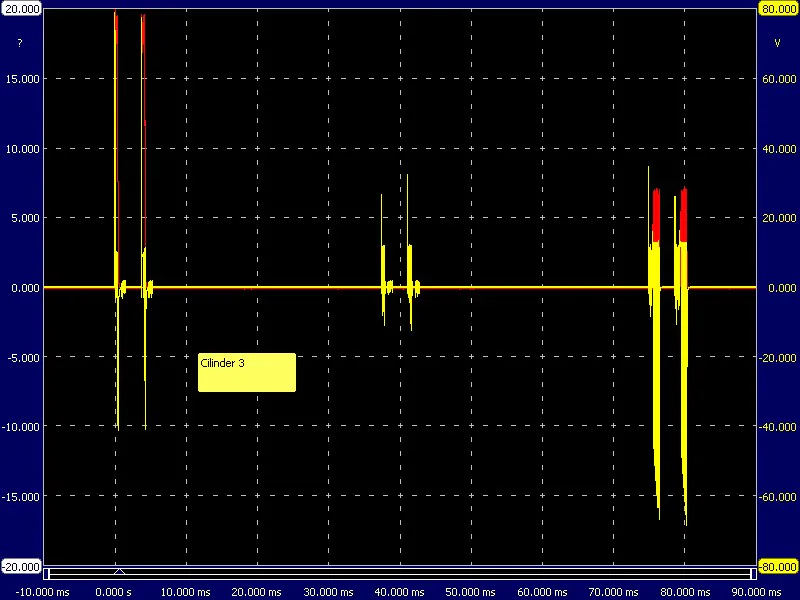Click the 40.000 ms time label

click(x=399, y=592)
